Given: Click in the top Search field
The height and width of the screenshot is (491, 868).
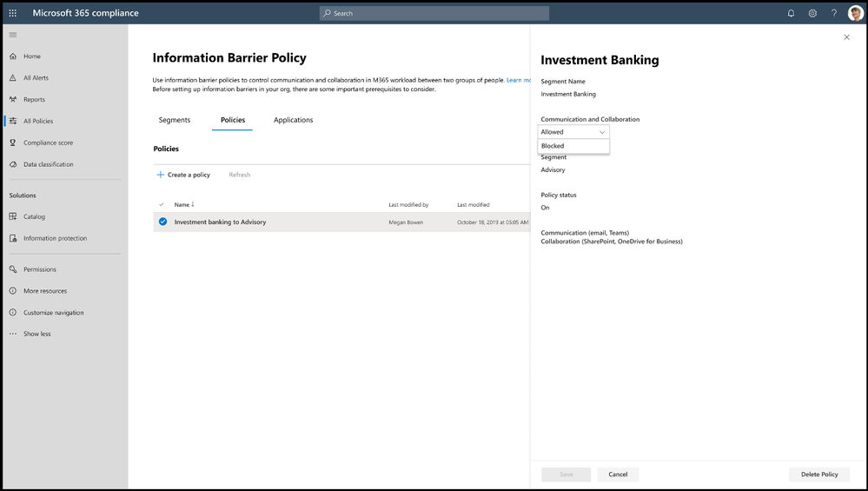Looking at the screenshot, I should [x=434, y=13].
